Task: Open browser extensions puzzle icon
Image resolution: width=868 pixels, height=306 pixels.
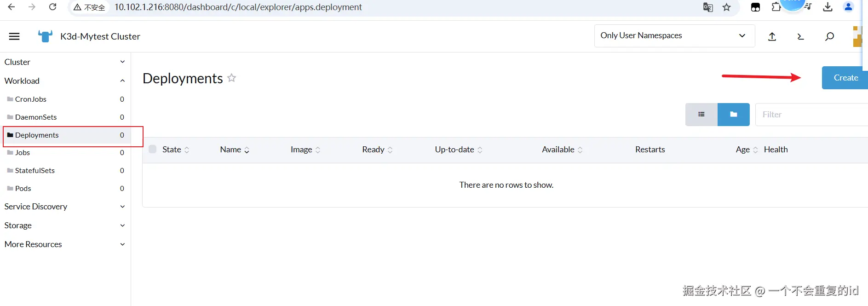Action: point(776,7)
